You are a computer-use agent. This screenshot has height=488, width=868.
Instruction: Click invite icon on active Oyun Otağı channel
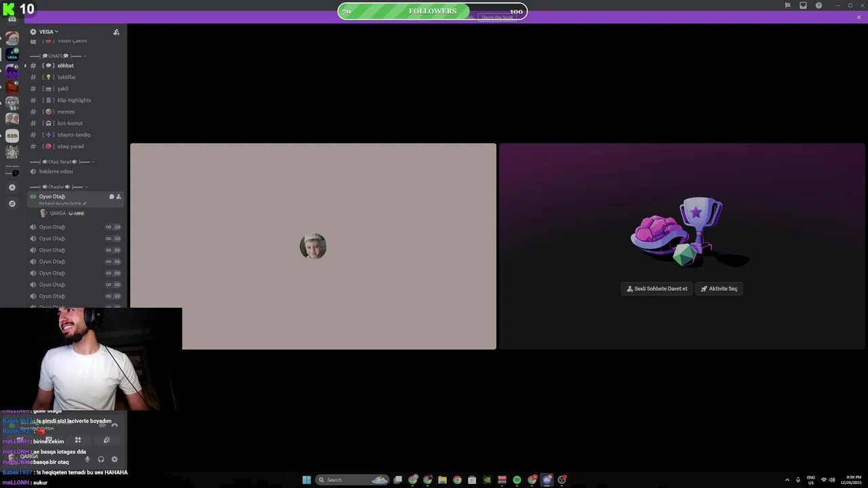(x=119, y=197)
